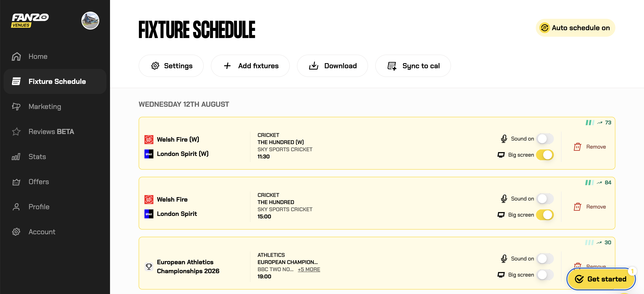The image size is (644, 294).
Task: Download the fixture schedule
Action: (333, 66)
